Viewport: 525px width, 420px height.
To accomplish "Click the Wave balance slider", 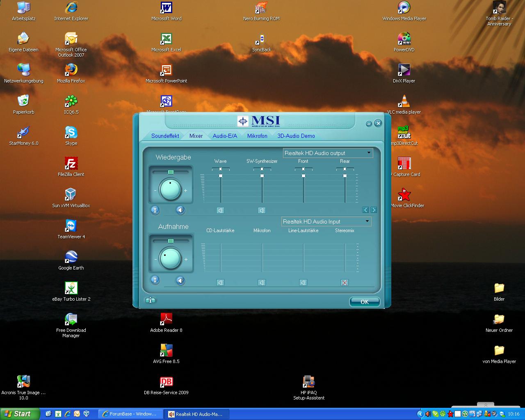I will pos(221,169).
